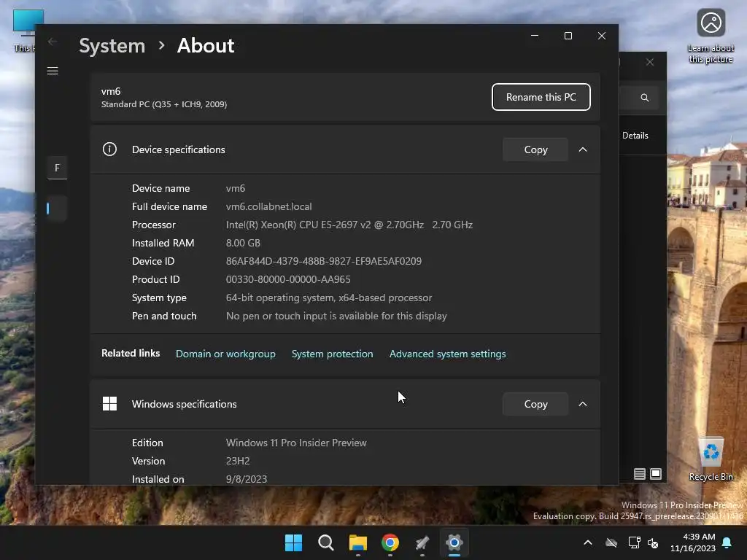Click the Installed on date 9/8/2023
The image size is (747, 560).
pos(247,479)
